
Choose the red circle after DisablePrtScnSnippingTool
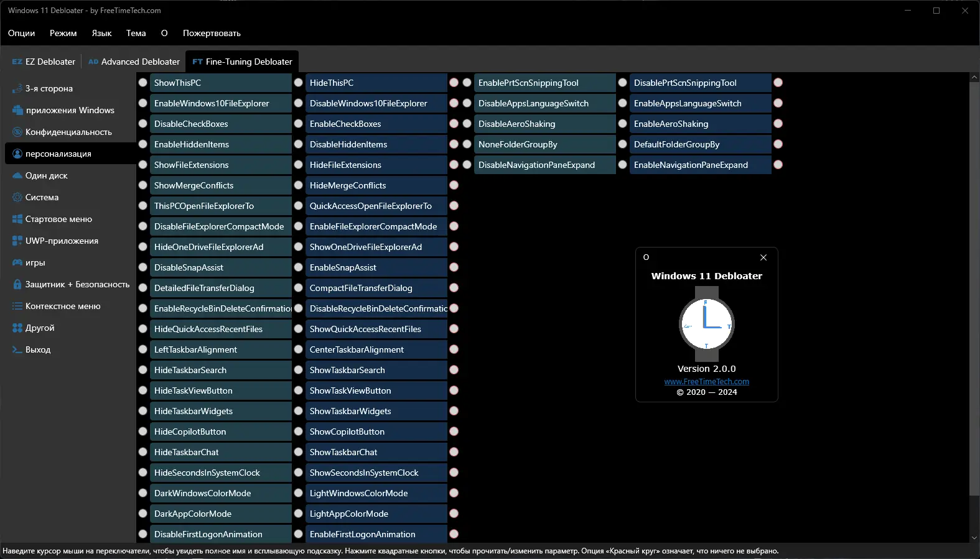778,83
